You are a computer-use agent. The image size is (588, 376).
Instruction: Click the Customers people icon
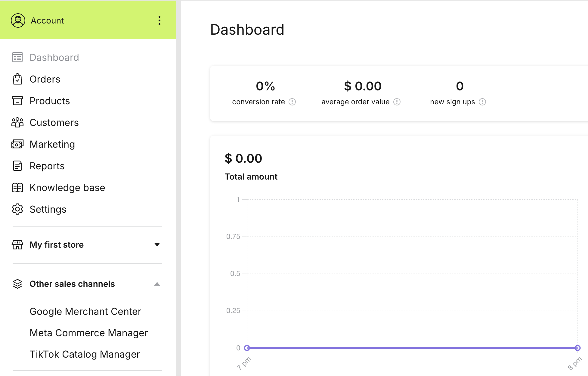tap(17, 122)
